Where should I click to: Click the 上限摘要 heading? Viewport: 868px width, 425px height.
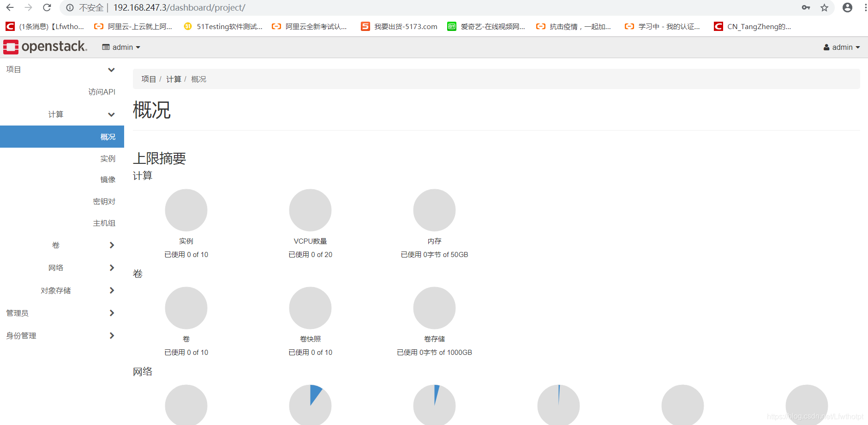[159, 158]
